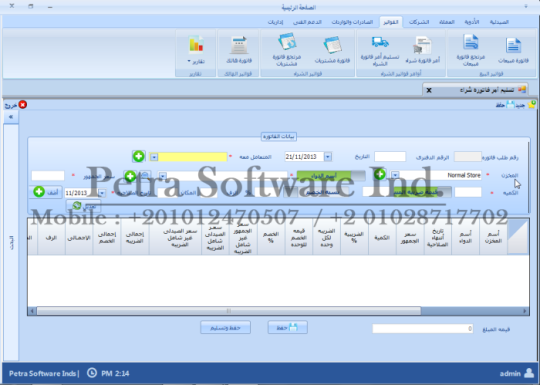
Task: Add new dealer with green plus beside yellow field
Action: pyautogui.click(x=138, y=156)
